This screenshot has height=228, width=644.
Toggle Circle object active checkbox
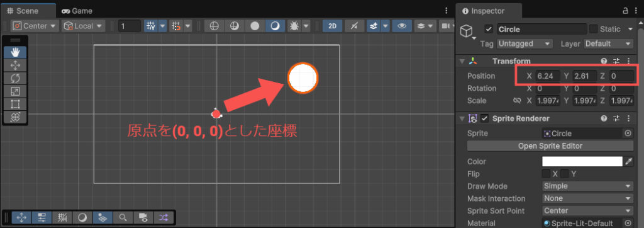point(488,29)
